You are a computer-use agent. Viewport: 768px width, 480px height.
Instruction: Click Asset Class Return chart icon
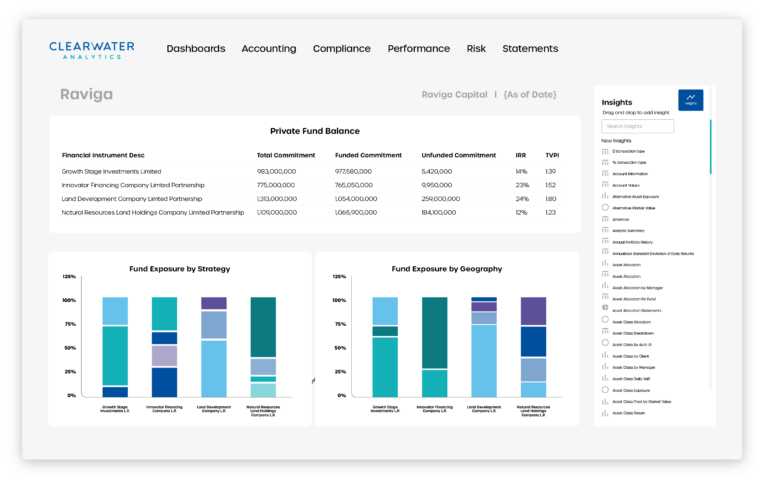pyautogui.click(x=605, y=413)
